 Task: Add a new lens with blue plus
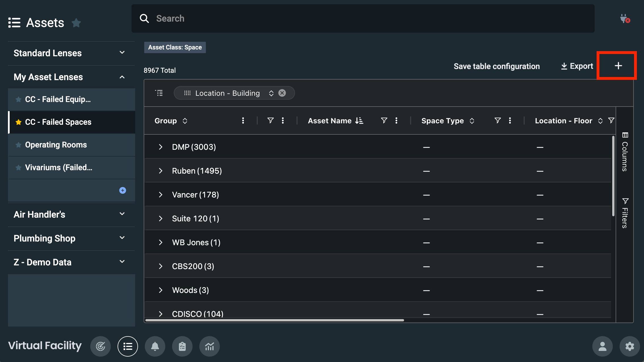click(x=123, y=190)
